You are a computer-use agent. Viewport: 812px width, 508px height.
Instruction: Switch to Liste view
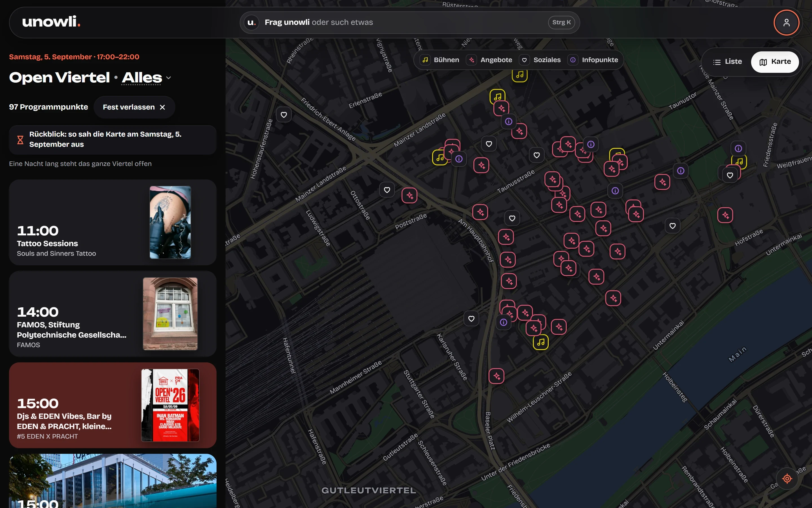click(727, 62)
